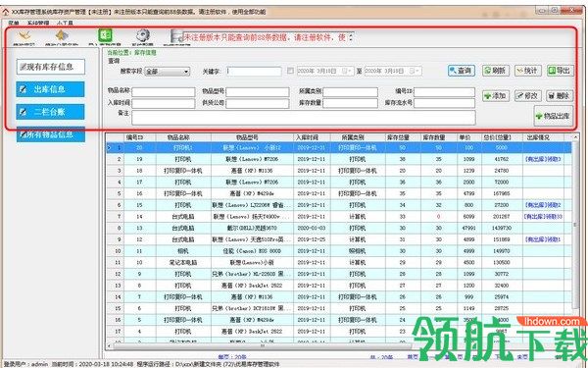Click the 添加 add button
588x368 pixels.
[495, 96]
